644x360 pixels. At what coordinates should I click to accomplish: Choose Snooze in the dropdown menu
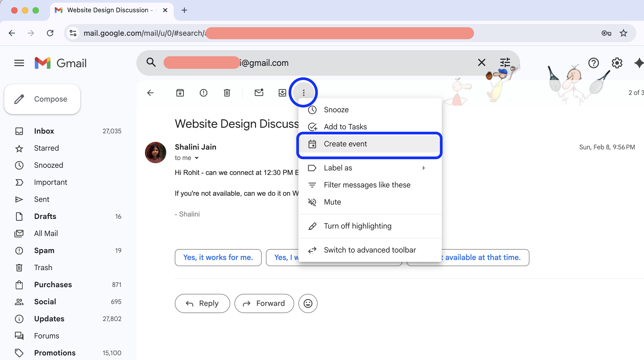point(336,110)
